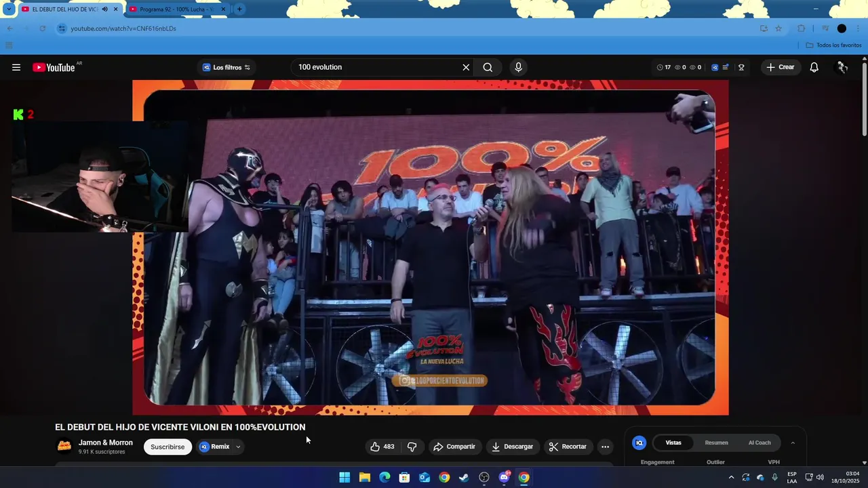Image resolution: width=868 pixels, height=488 pixels.
Task: Open the YouTube hamburger guide menu
Action: (x=16, y=67)
